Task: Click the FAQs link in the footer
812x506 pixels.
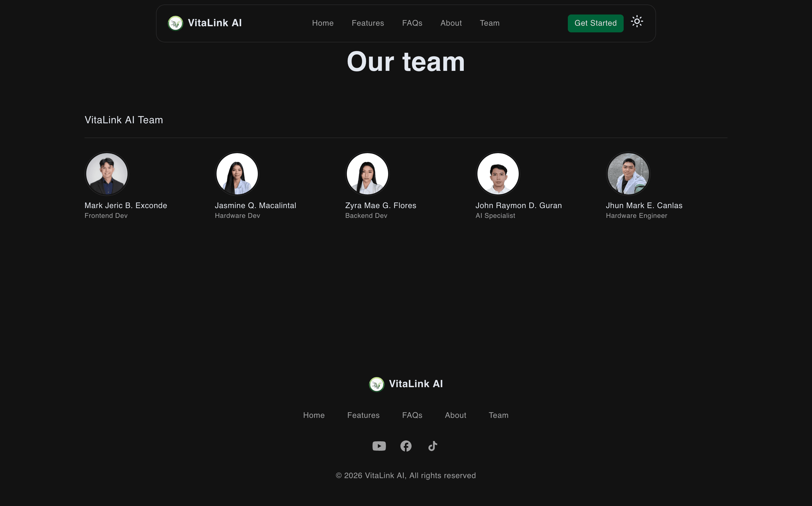Action: pyautogui.click(x=412, y=415)
